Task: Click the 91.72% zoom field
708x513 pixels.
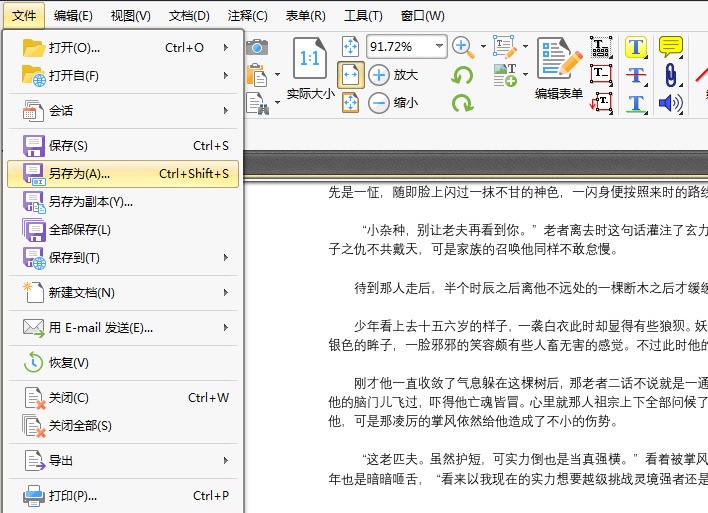Action: [406, 47]
